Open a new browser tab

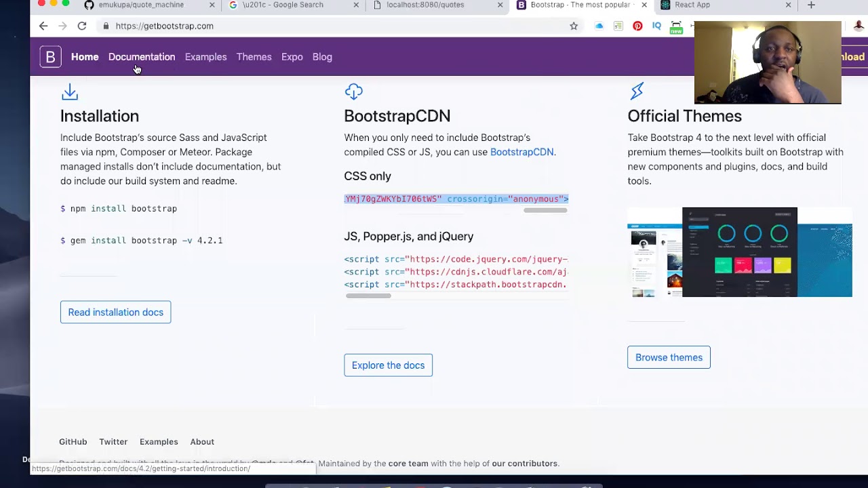click(811, 5)
